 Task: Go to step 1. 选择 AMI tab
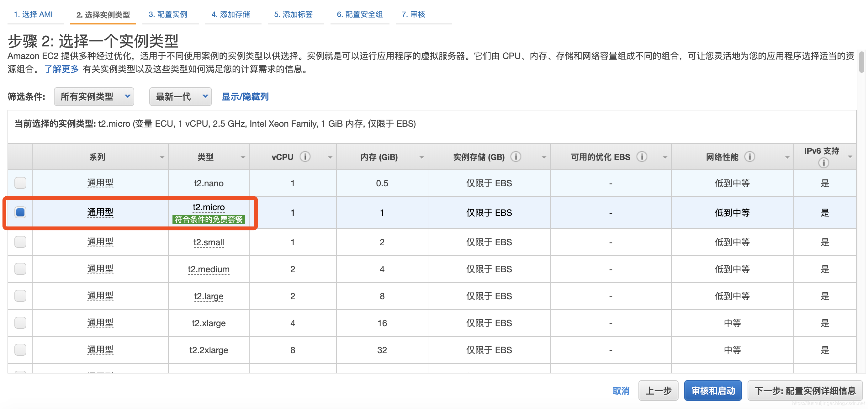coord(33,14)
